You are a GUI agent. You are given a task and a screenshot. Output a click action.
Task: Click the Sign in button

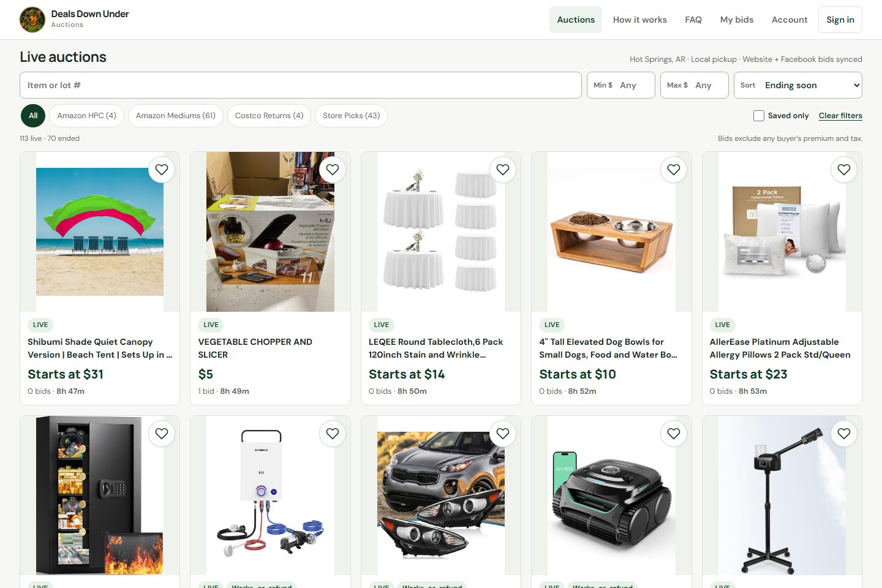point(840,20)
